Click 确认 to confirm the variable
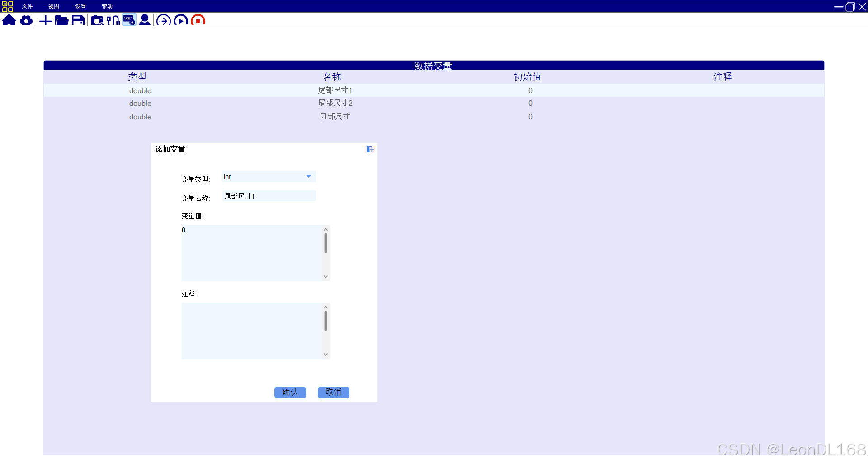Screen dimensions: 868x464 290,392
